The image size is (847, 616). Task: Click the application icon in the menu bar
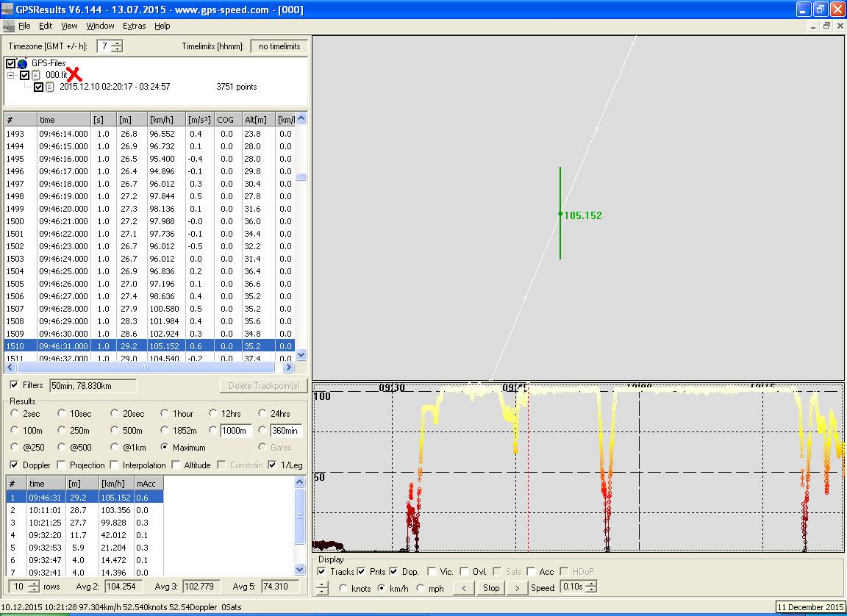click(x=8, y=26)
